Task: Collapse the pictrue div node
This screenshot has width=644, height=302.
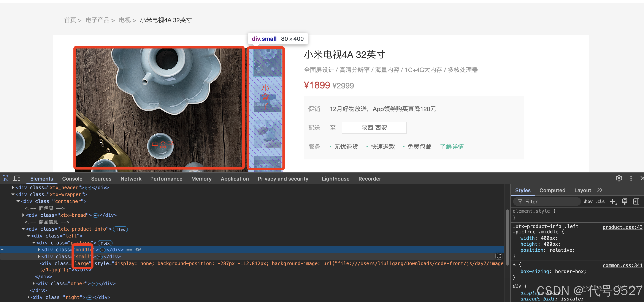Action: click(x=34, y=243)
